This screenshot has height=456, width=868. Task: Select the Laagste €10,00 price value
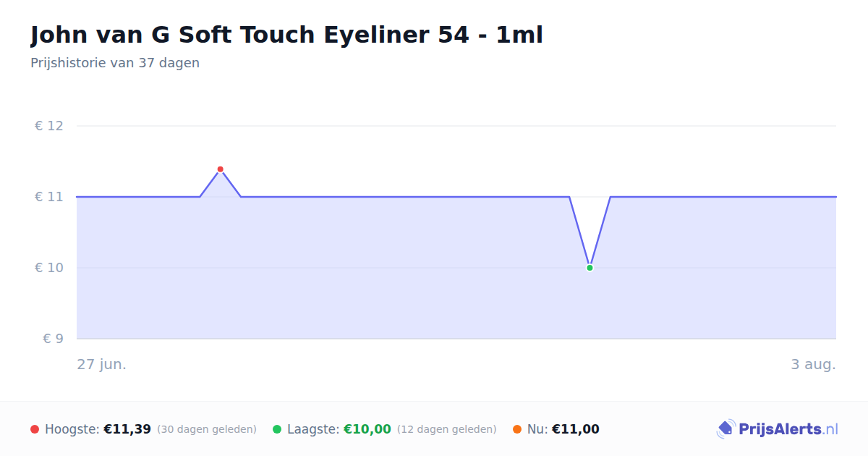point(367,429)
